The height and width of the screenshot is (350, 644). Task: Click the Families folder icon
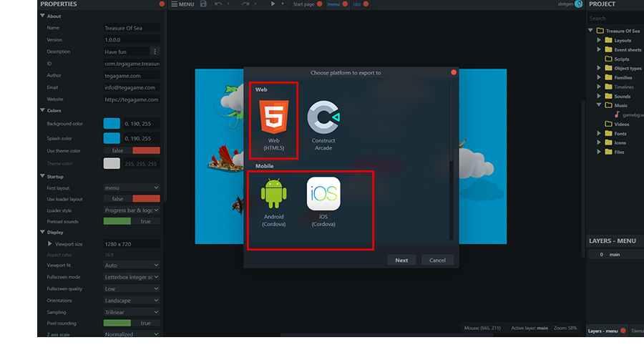point(609,77)
